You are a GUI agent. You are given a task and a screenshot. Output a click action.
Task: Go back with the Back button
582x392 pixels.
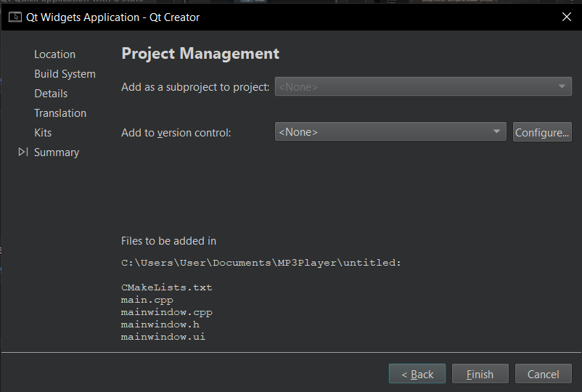point(417,375)
